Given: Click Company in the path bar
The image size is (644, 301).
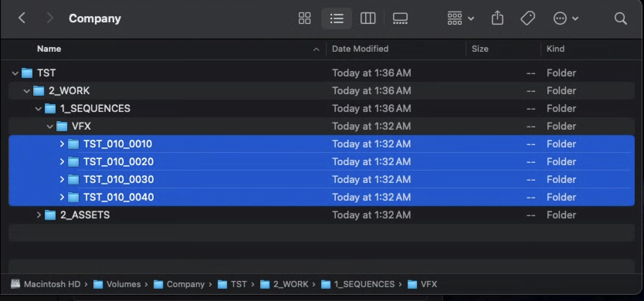Looking at the screenshot, I should click(x=185, y=284).
